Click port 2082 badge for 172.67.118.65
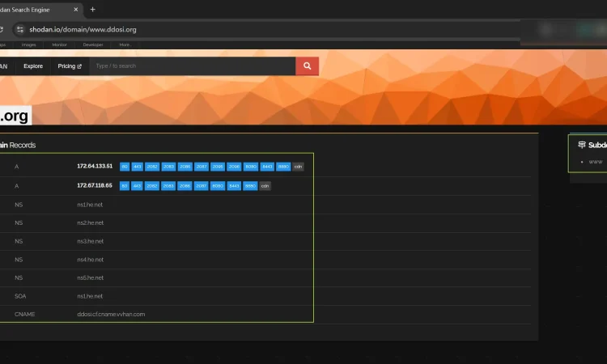This screenshot has width=607, height=364. tap(152, 186)
